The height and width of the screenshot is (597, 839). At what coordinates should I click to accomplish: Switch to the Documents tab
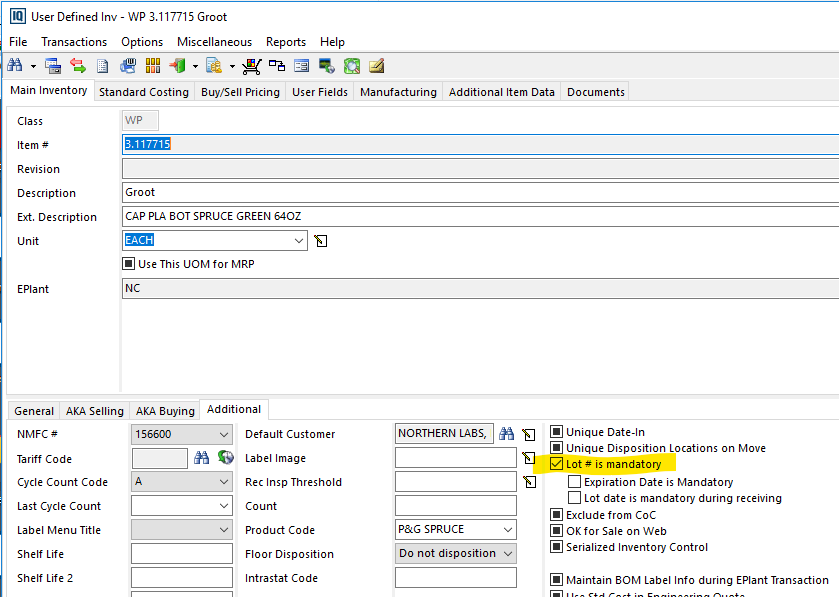pos(596,92)
